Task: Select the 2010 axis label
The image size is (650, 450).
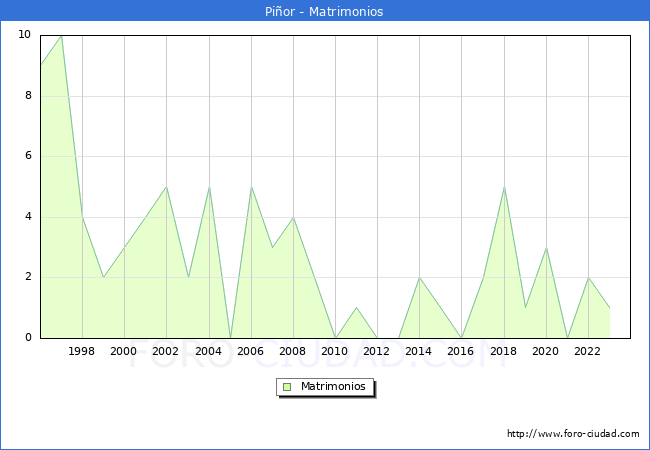Action: point(335,351)
